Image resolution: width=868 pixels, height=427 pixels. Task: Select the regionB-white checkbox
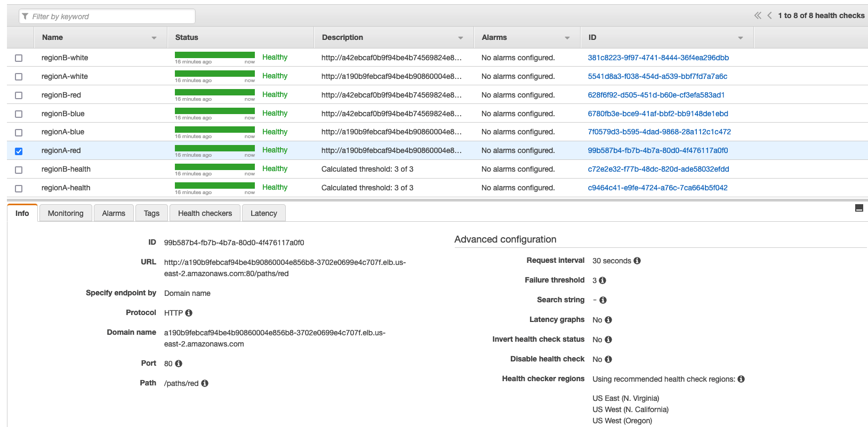coord(19,58)
